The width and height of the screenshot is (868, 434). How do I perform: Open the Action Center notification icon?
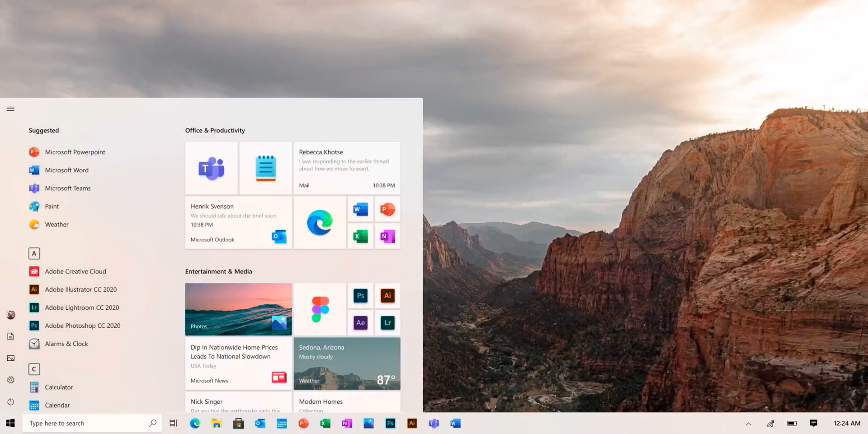813,423
